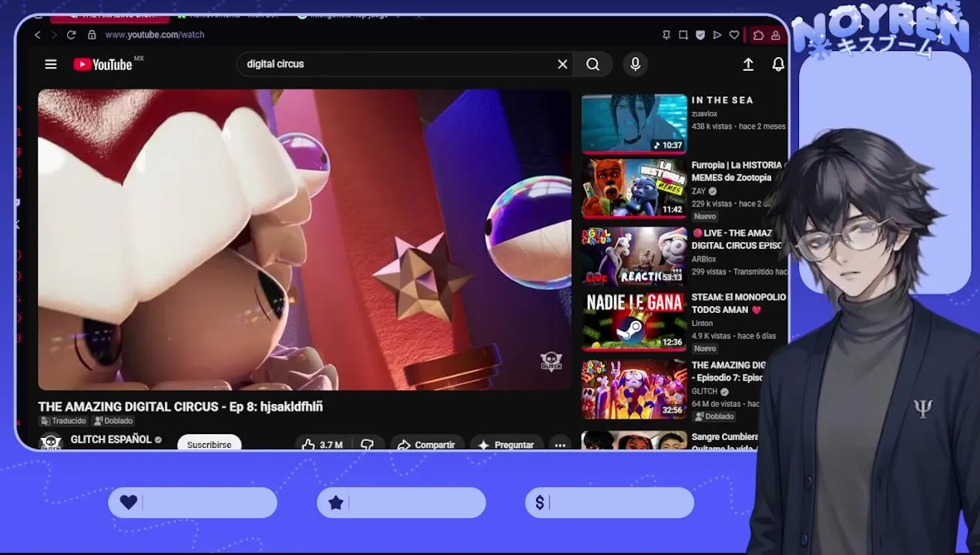Open the LIVE Amazing Digital Circus reaction thumbnail
This screenshot has height=555, width=980.
point(634,256)
